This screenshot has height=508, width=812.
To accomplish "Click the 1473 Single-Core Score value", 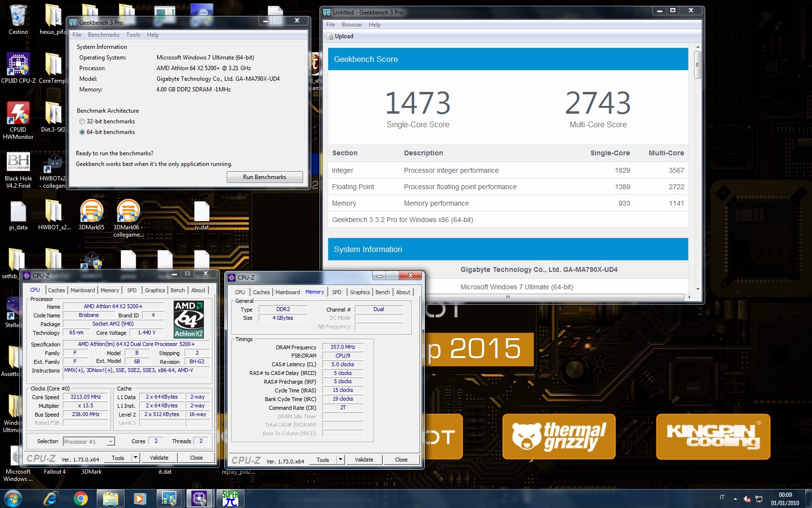I will pos(418,103).
